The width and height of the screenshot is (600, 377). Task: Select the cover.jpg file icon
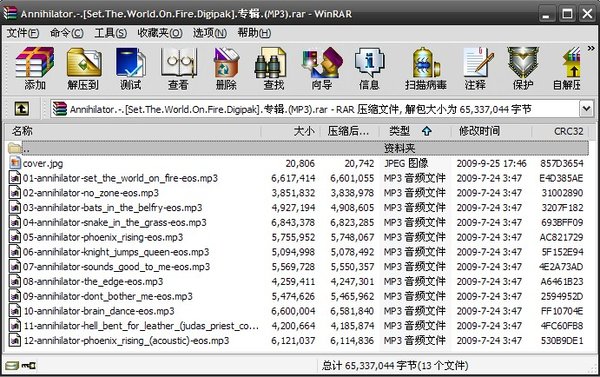coord(15,163)
